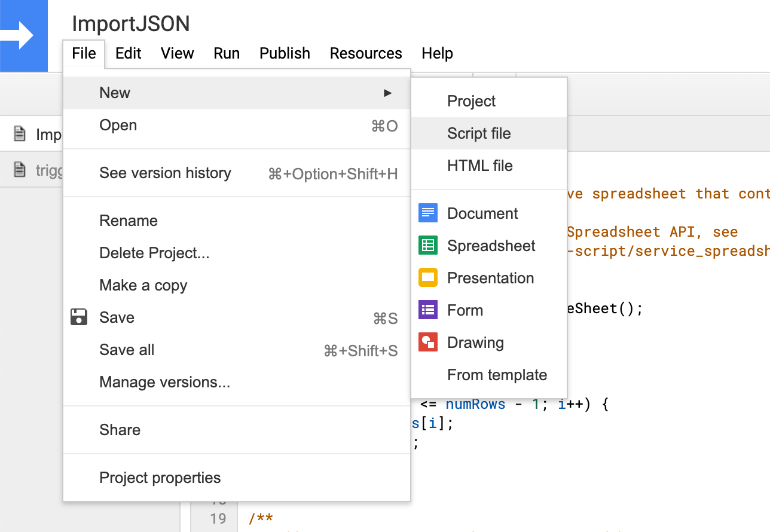Image resolution: width=770 pixels, height=532 pixels.
Task: Click the red Drawing icon
Action: (428, 343)
